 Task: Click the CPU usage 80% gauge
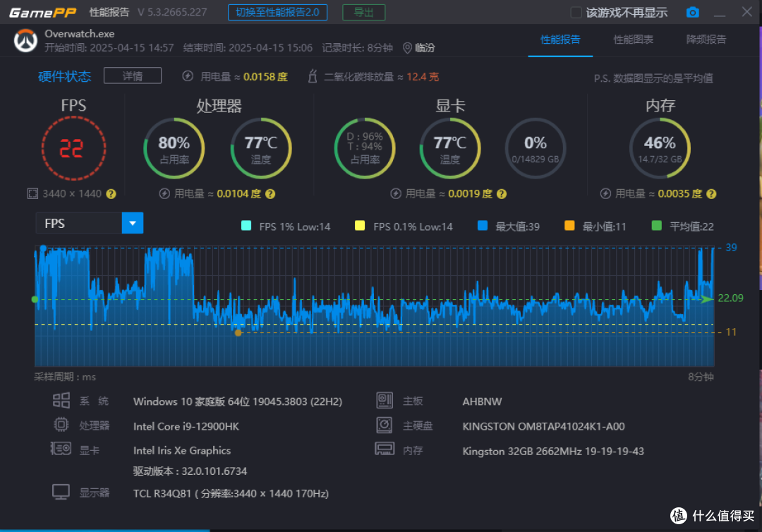174,148
